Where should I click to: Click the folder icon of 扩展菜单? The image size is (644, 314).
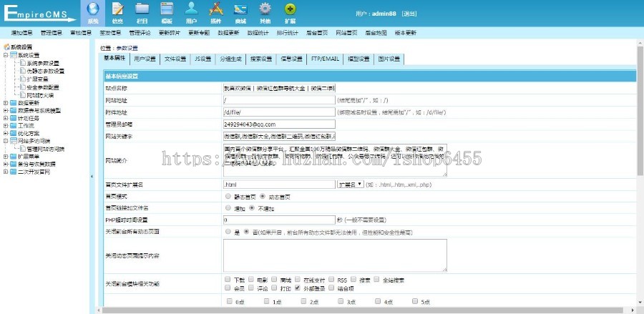(x=14, y=157)
